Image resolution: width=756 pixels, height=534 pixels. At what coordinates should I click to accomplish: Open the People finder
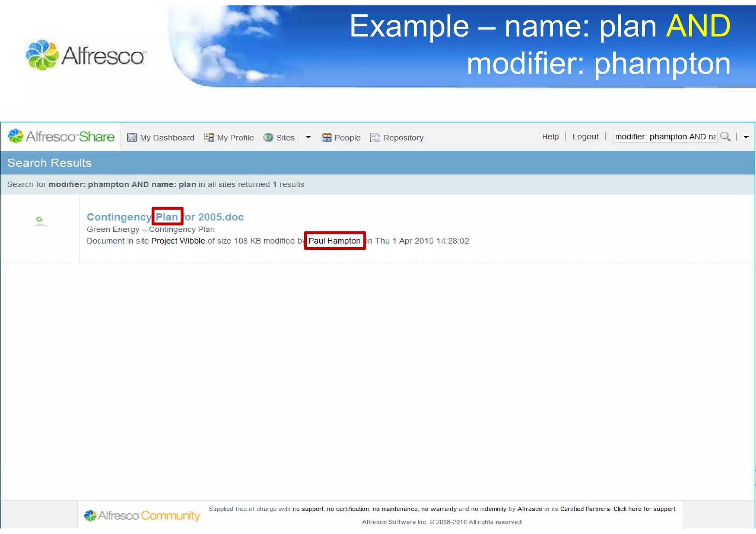(347, 138)
